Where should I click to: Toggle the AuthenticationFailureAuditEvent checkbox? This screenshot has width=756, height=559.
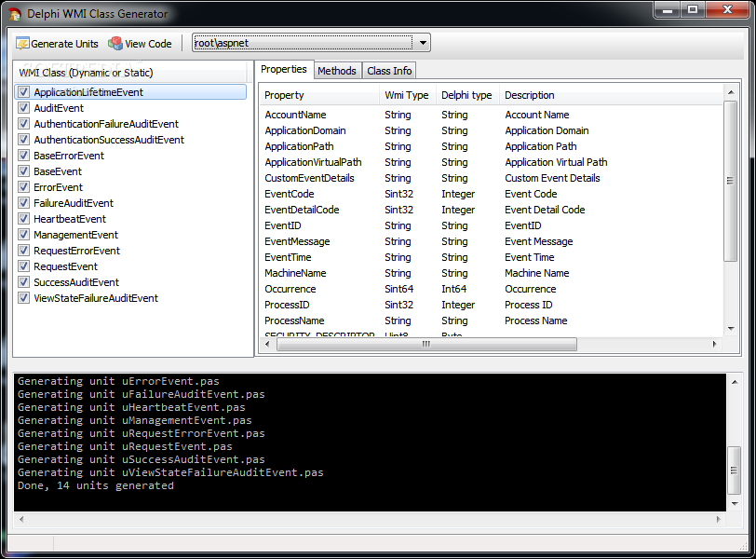point(23,124)
